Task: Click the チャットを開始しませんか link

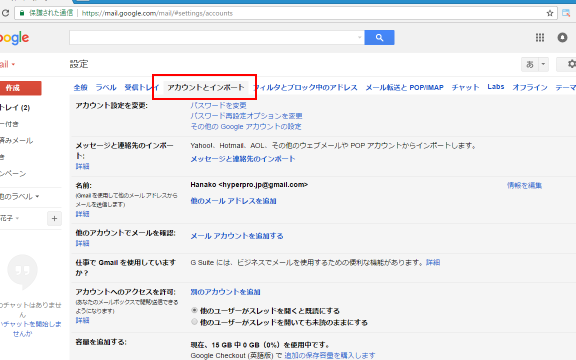Action: coord(31,329)
